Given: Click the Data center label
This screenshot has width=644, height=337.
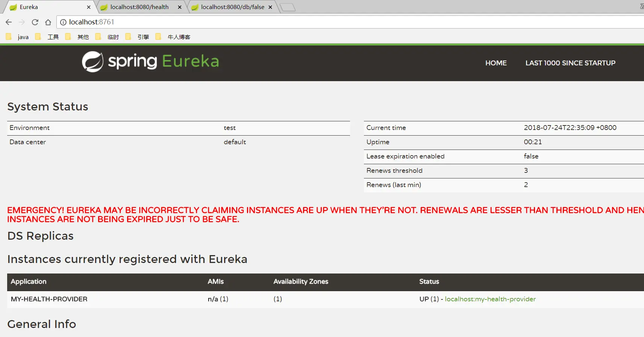Looking at the screenshot, I should pyautogui.click(x=28, y=142).
